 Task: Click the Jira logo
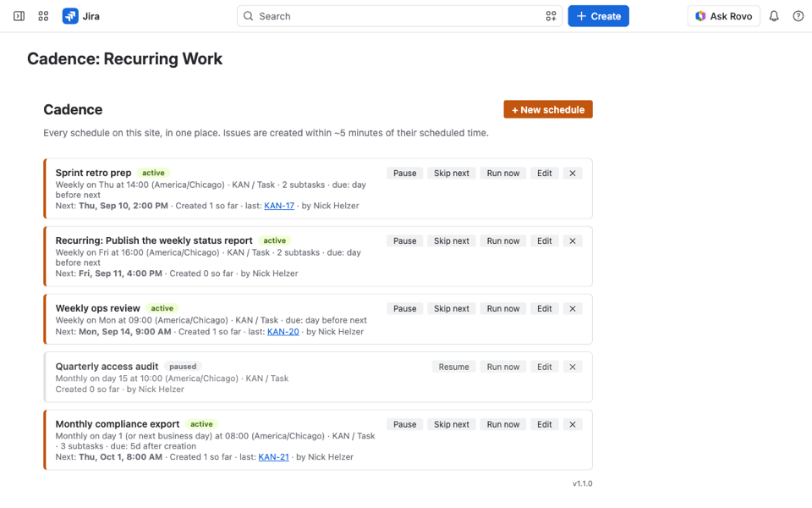[81, 16]
